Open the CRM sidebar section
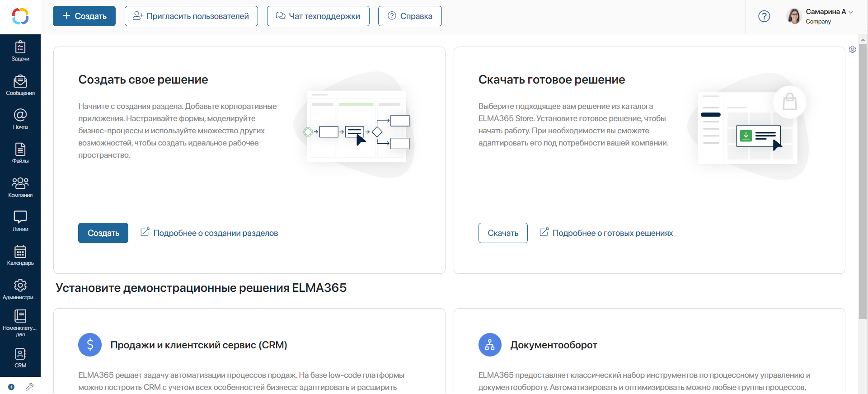This screenshot has width=868, height=394. point(20,358)
